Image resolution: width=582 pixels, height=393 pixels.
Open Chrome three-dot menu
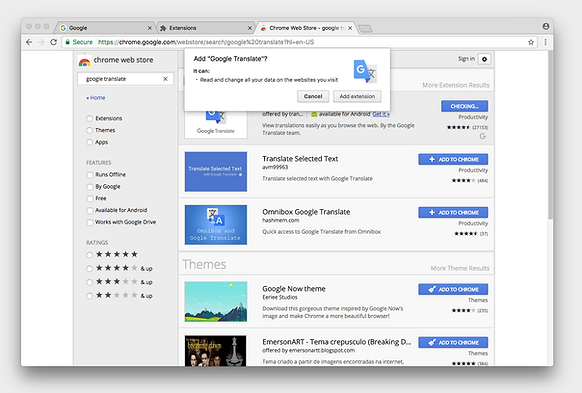coord(545,42)
